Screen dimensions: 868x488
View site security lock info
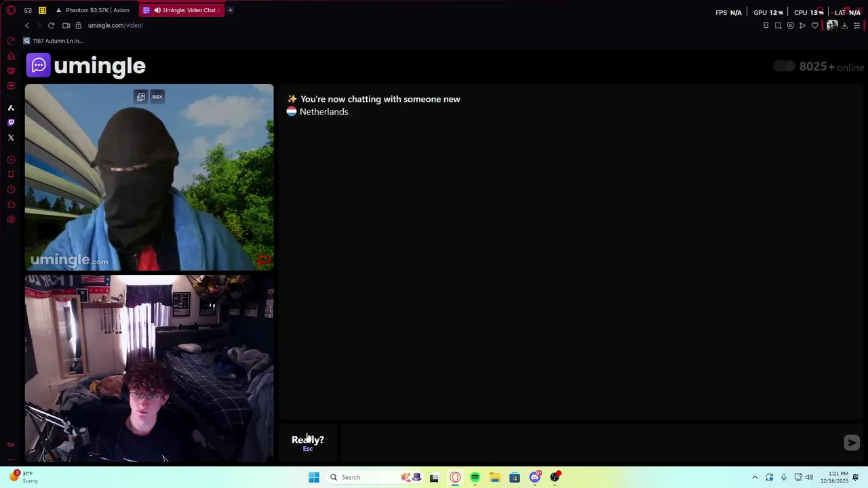(79, 25)
